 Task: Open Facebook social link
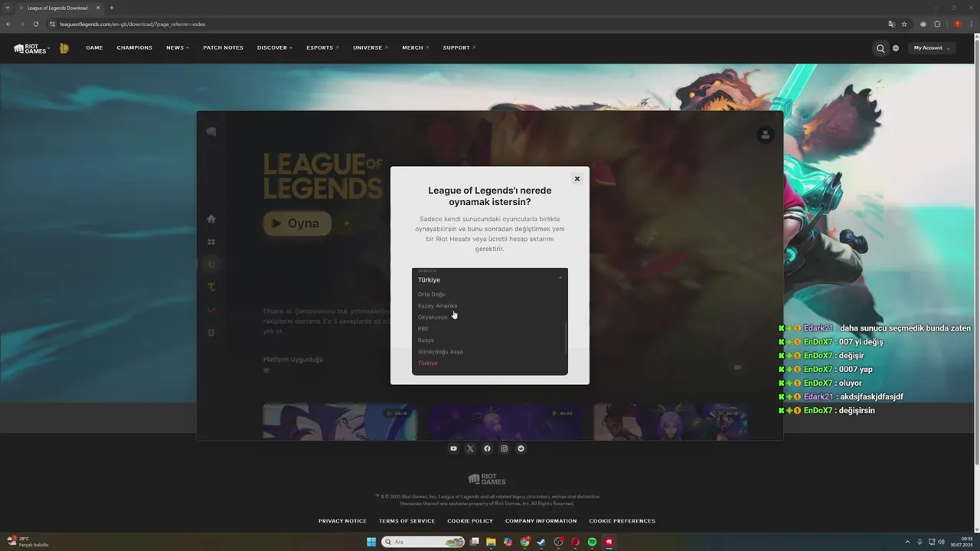pos(487,448)
